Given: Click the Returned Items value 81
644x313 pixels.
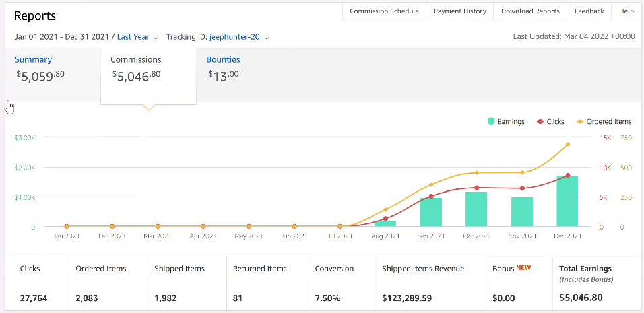Looking at the screenshot, I should coord(238,298).
